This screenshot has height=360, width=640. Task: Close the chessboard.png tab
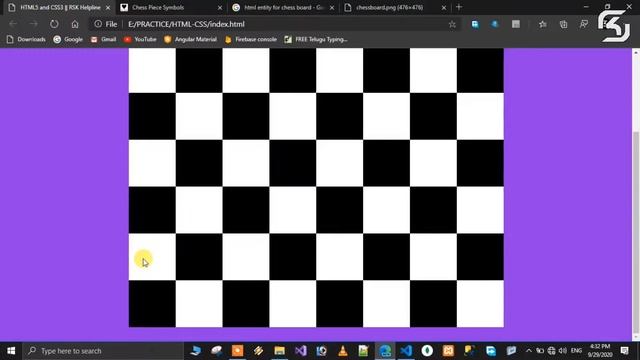coord(444,7)
